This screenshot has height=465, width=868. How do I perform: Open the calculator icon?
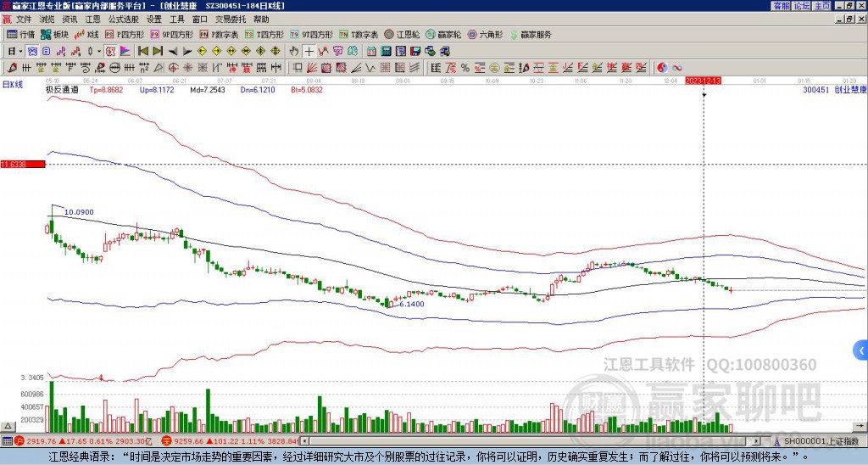coord(387,51)
